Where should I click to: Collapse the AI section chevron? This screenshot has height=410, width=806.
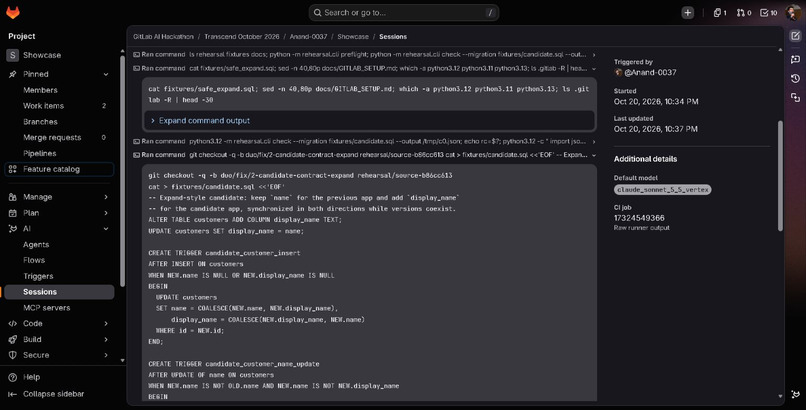coord(106,229)
